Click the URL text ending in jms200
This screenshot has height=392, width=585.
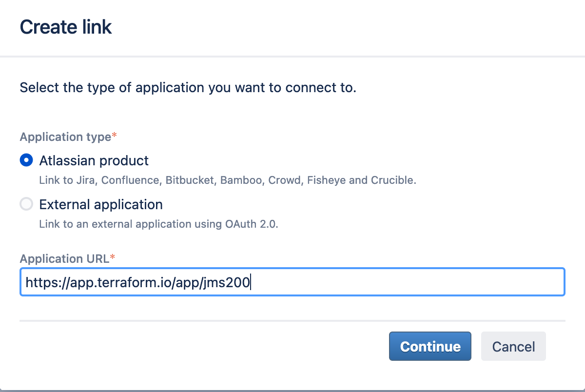[136, 282]
